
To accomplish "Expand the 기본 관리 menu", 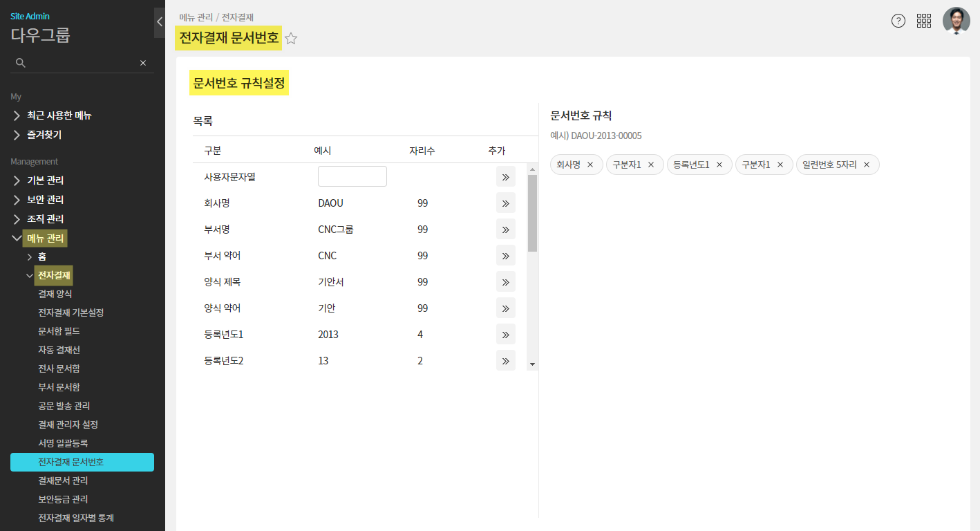I will click(x=45, y=180).
